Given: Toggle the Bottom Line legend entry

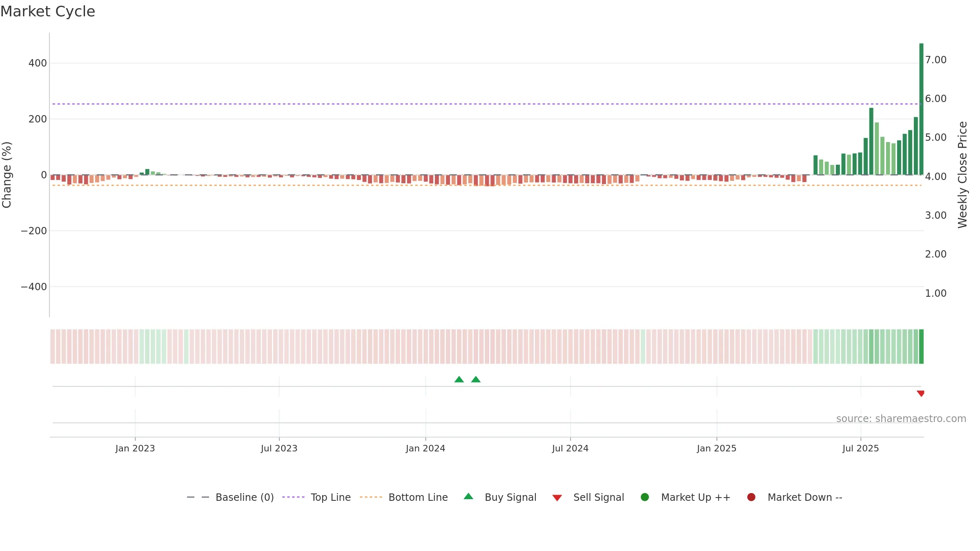Looking at the screenshot, I should point(404,497).
